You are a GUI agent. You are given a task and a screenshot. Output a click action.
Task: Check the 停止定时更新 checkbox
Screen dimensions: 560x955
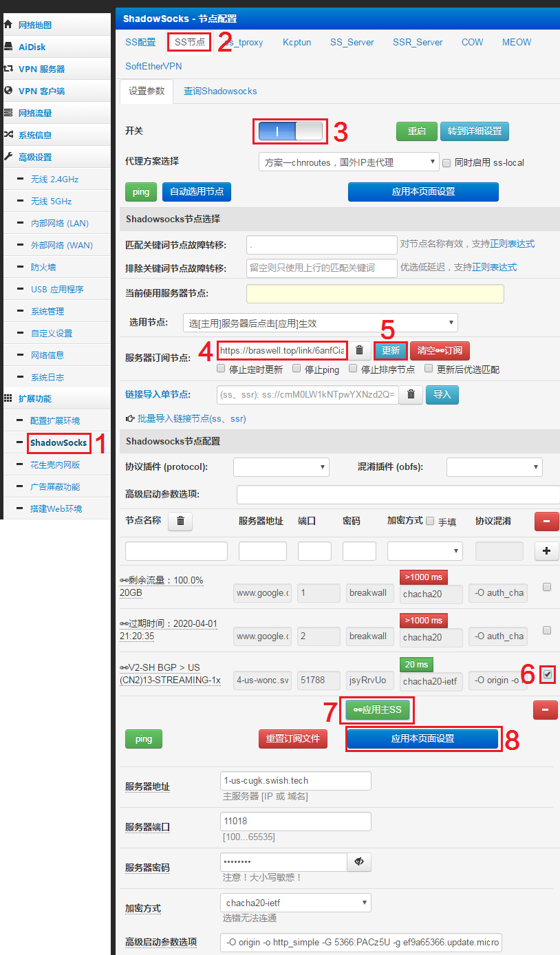(x=221, y=369)
